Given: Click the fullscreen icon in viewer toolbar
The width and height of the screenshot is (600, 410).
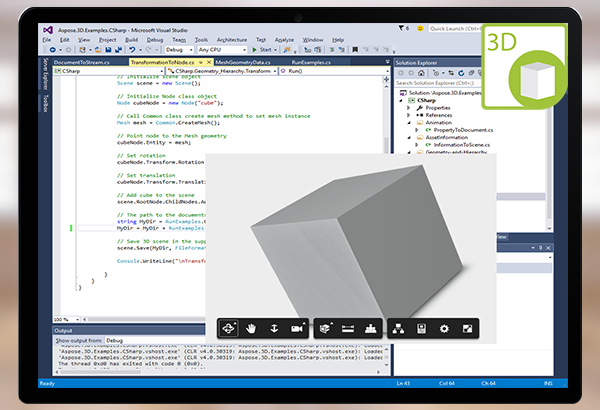Looking at the screenshot, I should 466,328.
